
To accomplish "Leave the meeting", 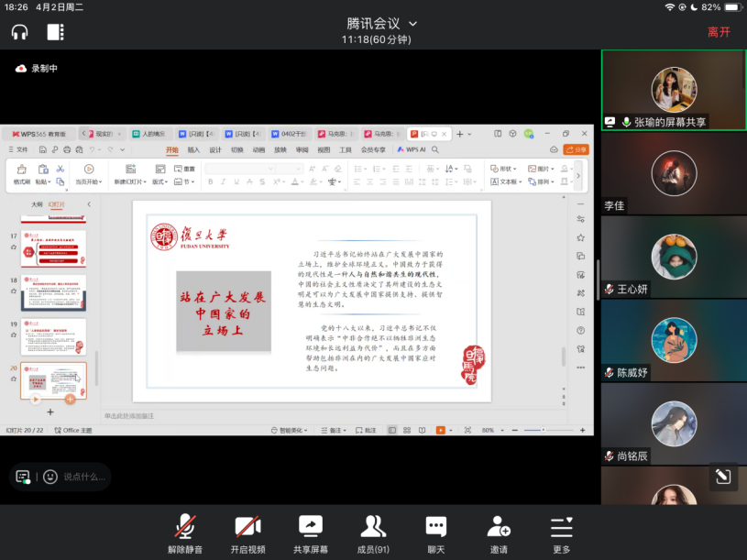I will (719, 32).
